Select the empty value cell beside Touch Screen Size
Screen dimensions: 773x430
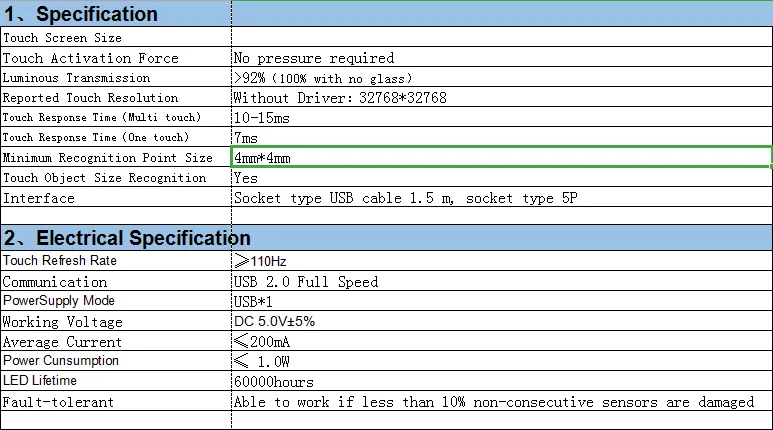pos(502,37)
